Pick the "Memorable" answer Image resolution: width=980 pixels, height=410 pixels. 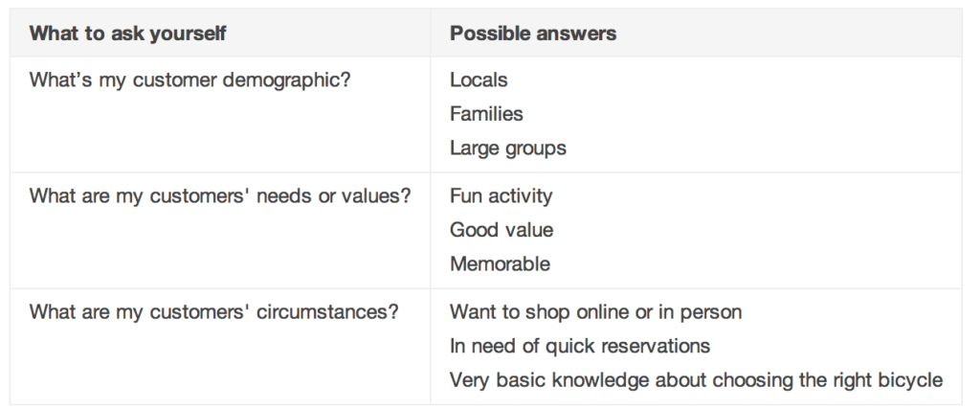(501, 263)
